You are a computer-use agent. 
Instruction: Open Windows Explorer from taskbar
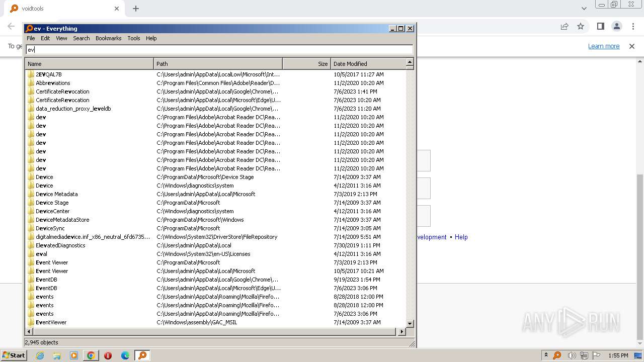click(x=57, y=355)
